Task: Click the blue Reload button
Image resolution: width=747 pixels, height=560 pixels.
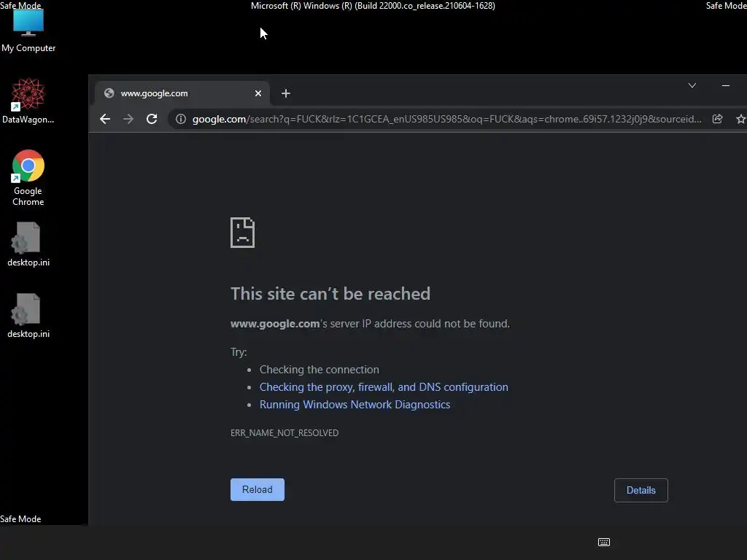Action: point(258,489)
